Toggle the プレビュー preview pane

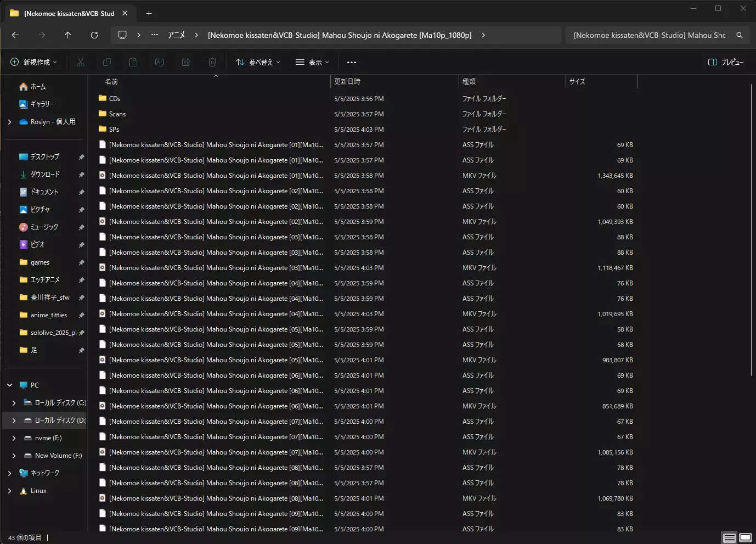click(726, 62)
